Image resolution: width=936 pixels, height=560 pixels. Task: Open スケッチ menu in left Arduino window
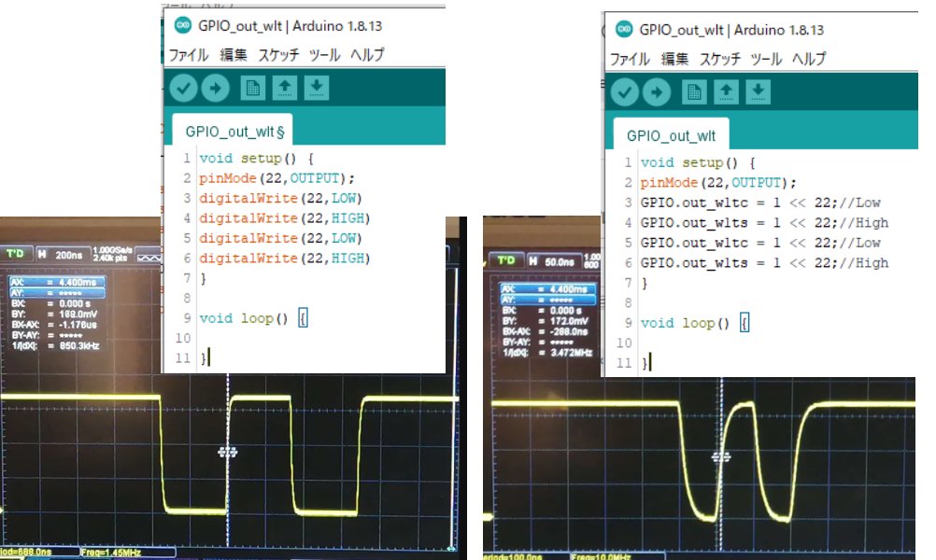click(x=278, y=55)
